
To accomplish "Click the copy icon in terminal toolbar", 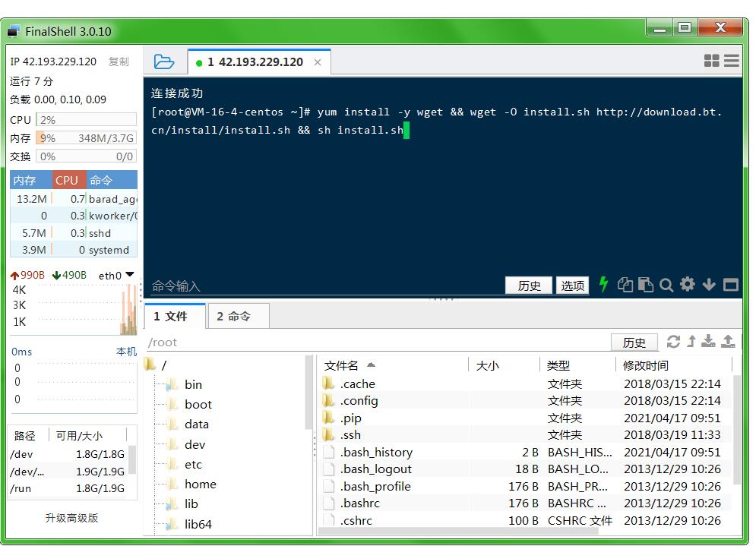I will tap(625, 285).
